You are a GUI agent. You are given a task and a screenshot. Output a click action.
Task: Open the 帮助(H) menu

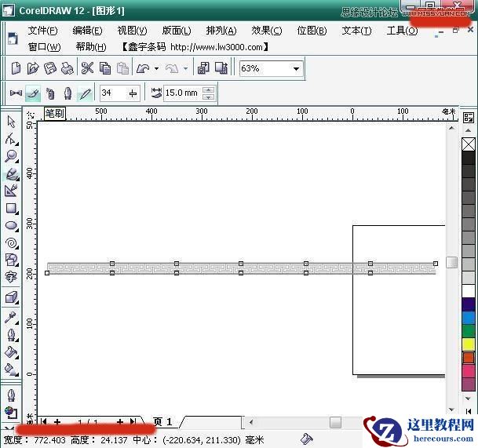[91, 47]
